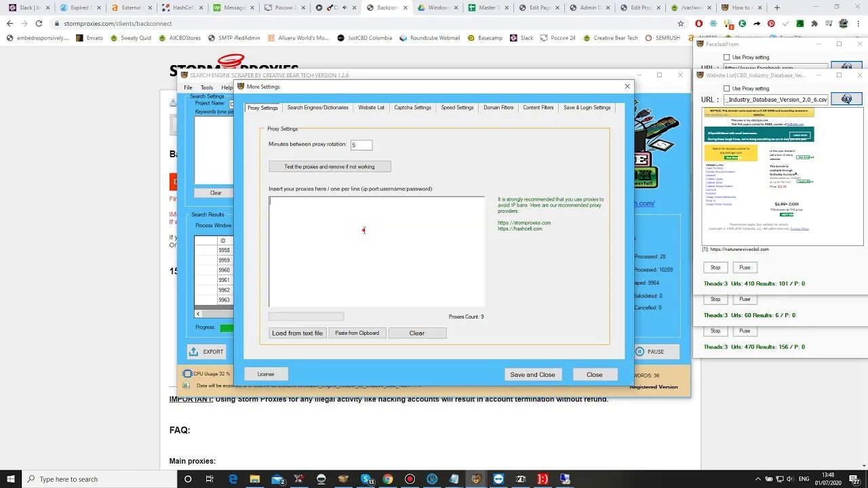Image resolution: width=868 pixels, height=488 pixels.
Task: Click results table left scroll arrow
Action: pos(198,314)
